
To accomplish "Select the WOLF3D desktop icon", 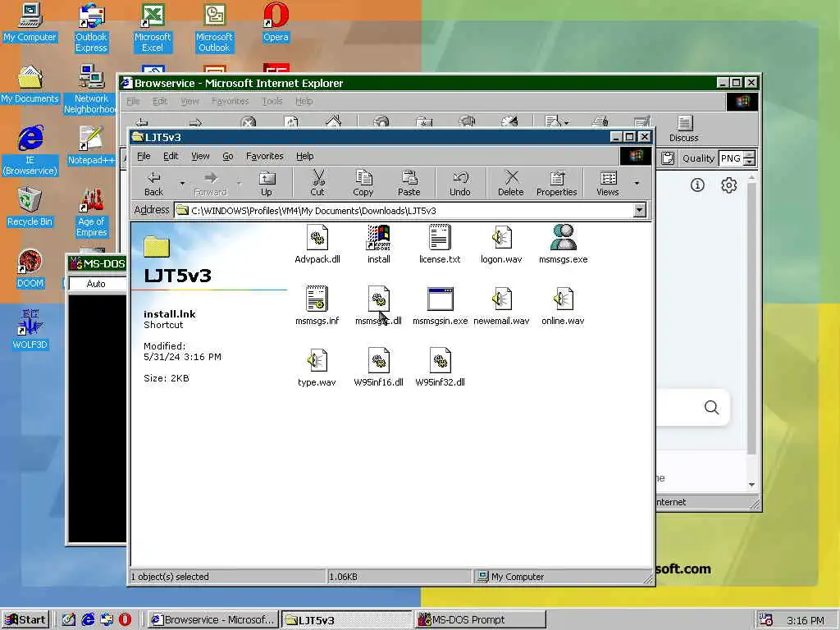I will pos(30,330).
